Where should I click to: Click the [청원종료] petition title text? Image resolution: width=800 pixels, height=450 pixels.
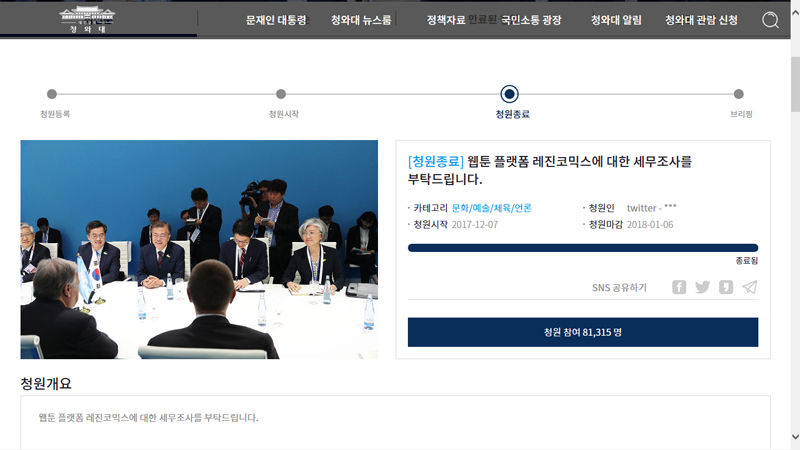[549, 170]
